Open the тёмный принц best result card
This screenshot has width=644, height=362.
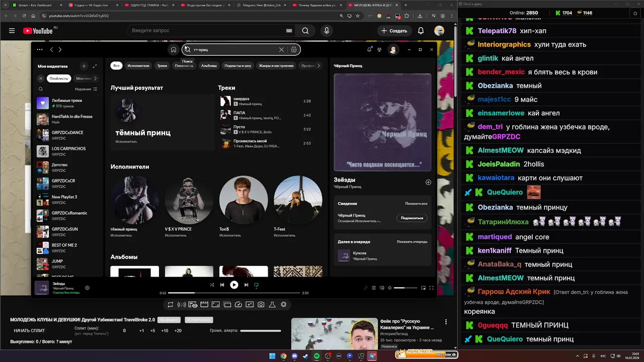point(163,122)
